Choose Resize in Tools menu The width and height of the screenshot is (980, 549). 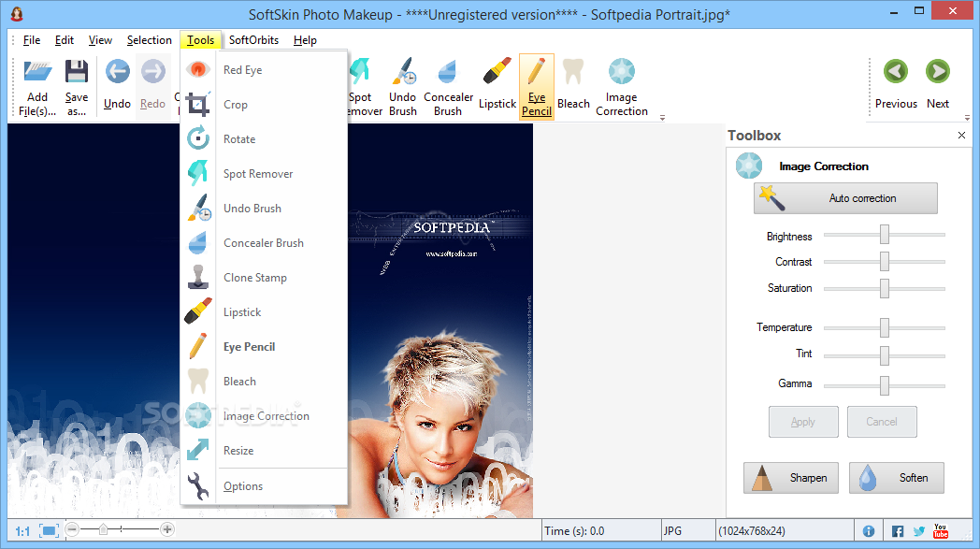click(x=264, y=450)
